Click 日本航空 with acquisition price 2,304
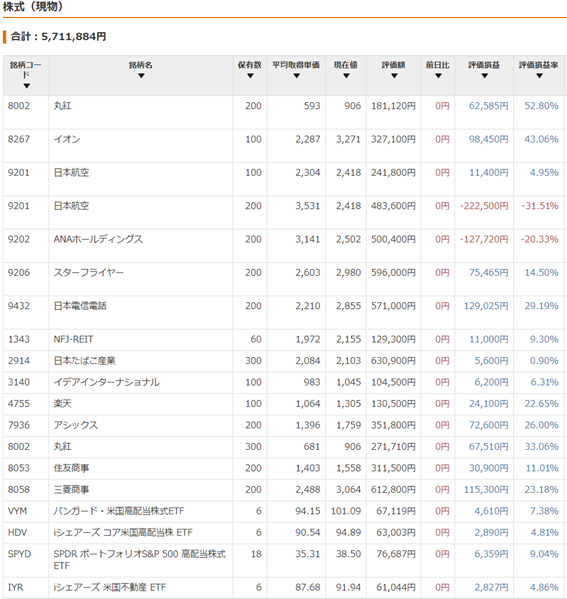The width and height of the screenshot is (567, 599). pyautogui.click(x=71, y=172)
